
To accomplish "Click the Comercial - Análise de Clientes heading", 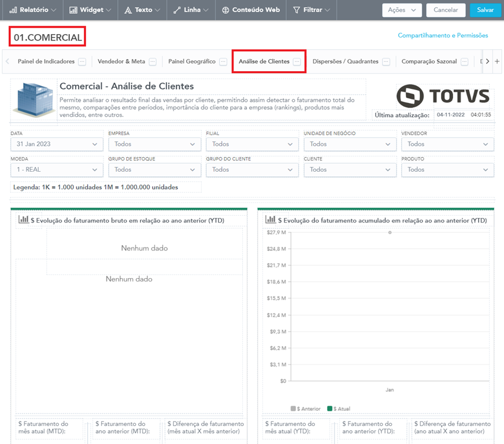I will 127,86.
